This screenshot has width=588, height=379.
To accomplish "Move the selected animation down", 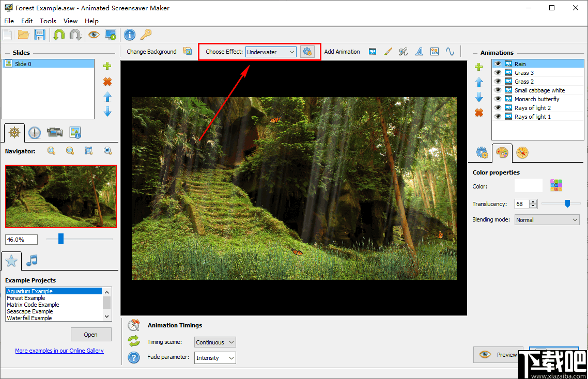I will tap(479, 98).
